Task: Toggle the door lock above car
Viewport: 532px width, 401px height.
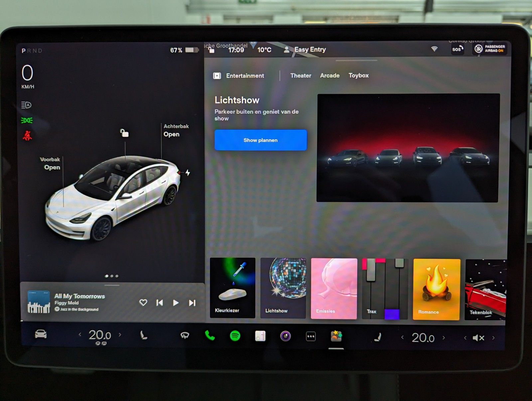Action: 124,133
